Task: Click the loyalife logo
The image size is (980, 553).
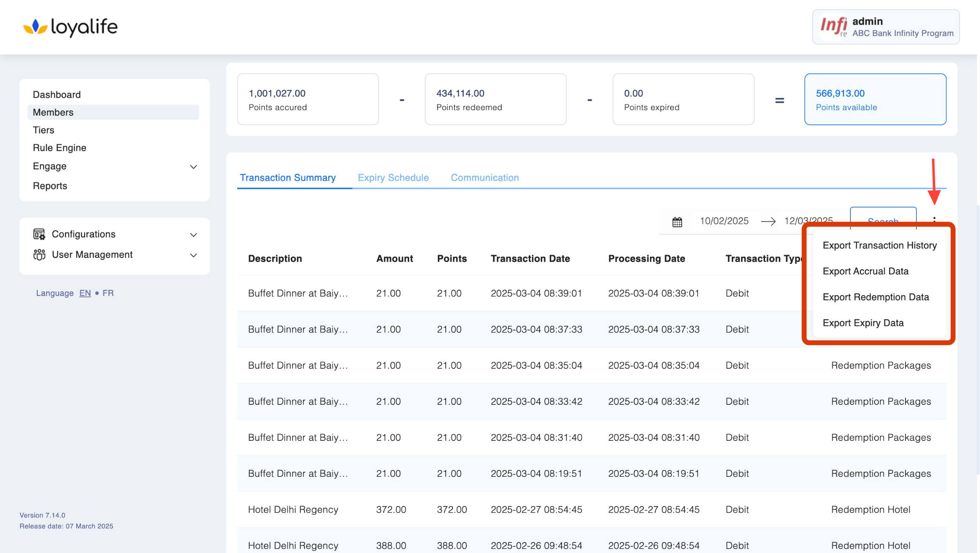Action: point(70,27)
